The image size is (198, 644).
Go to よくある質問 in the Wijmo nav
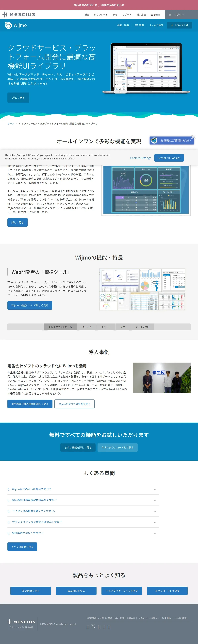pyautogui.click(x=156, y=25)
